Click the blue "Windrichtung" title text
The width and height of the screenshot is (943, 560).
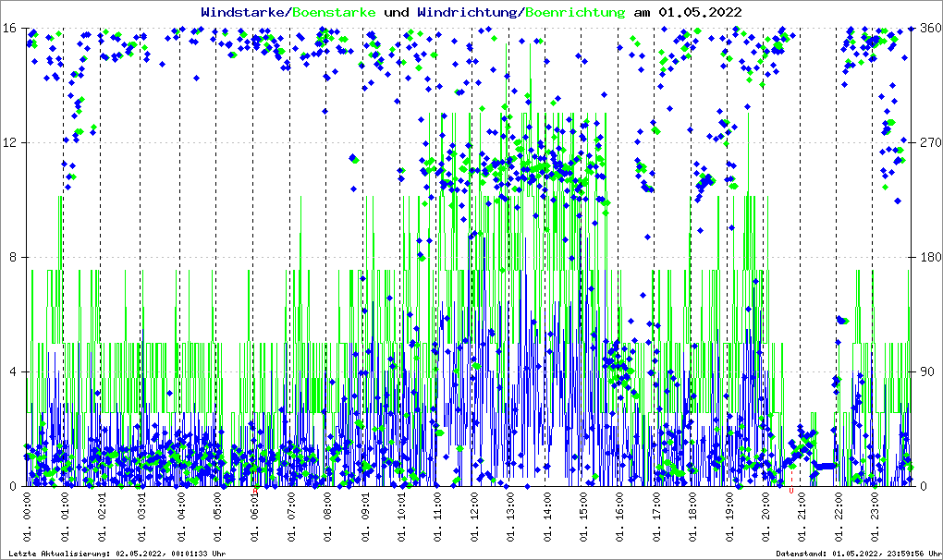(x=469, y=12)
